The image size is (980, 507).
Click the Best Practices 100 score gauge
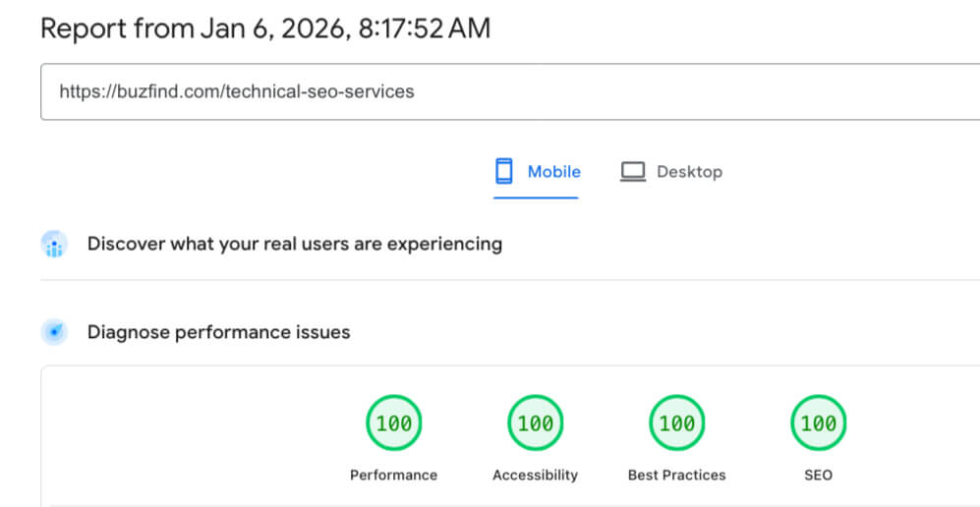coord(677,423)
